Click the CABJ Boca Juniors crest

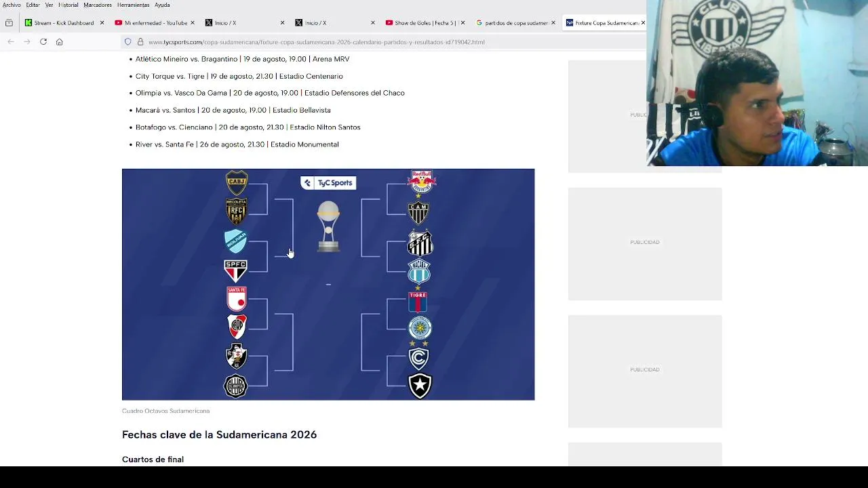click(x=237, y=182)
